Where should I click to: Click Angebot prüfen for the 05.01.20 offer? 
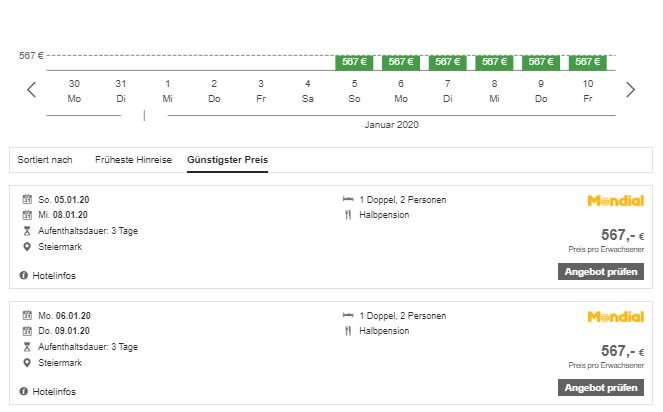pos(600,271)
